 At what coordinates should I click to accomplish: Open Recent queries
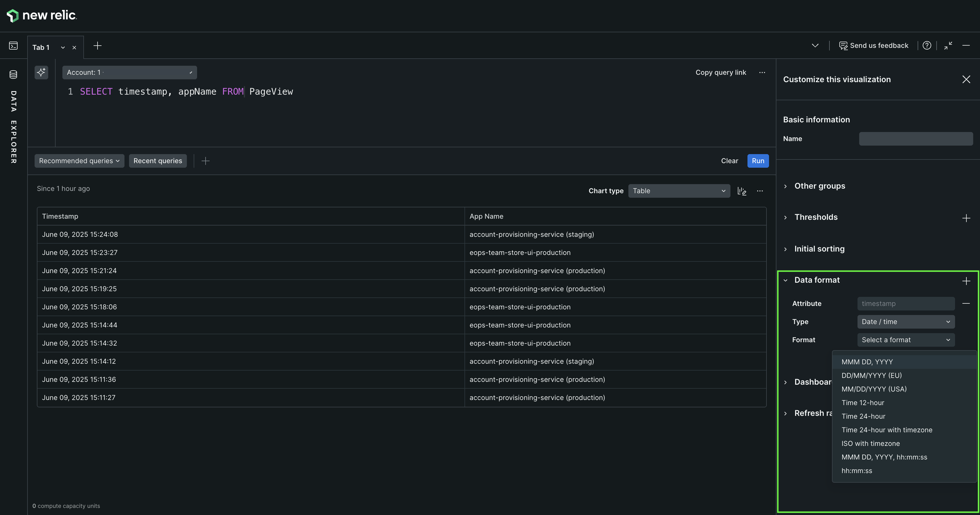pos(157,161)
